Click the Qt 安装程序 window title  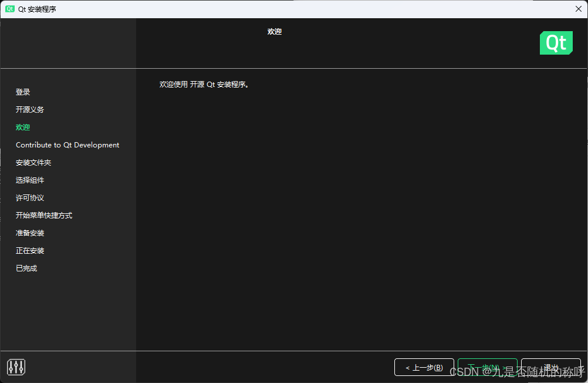tap(37, 9)
